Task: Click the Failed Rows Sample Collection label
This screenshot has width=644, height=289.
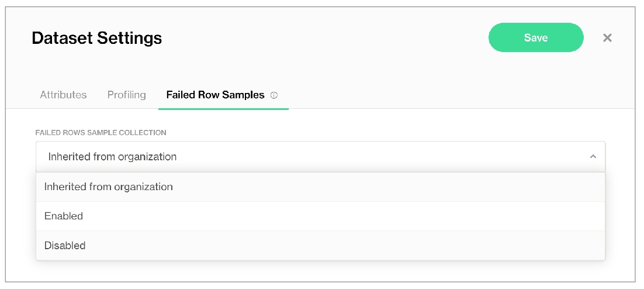Action: (101, 133)
